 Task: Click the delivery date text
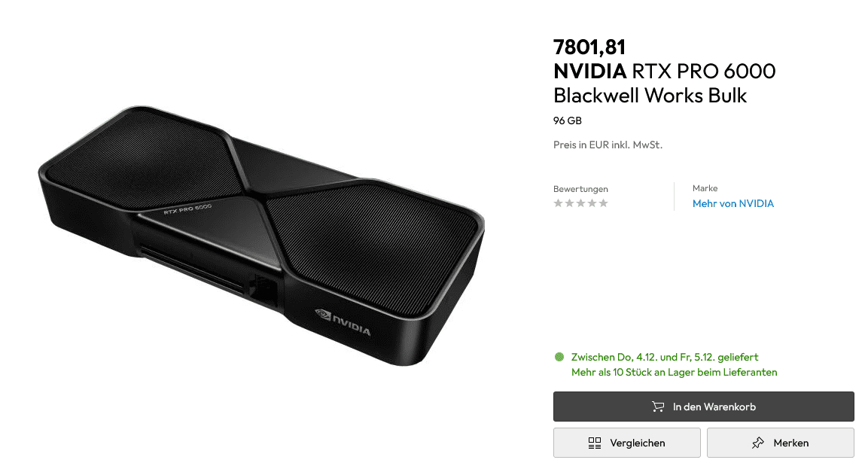(665, 357)
